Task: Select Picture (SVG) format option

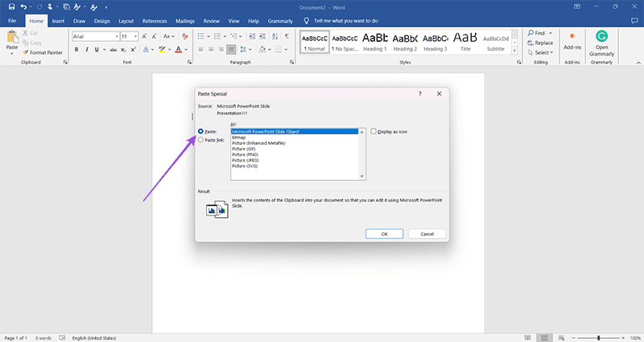Action: 295,167
